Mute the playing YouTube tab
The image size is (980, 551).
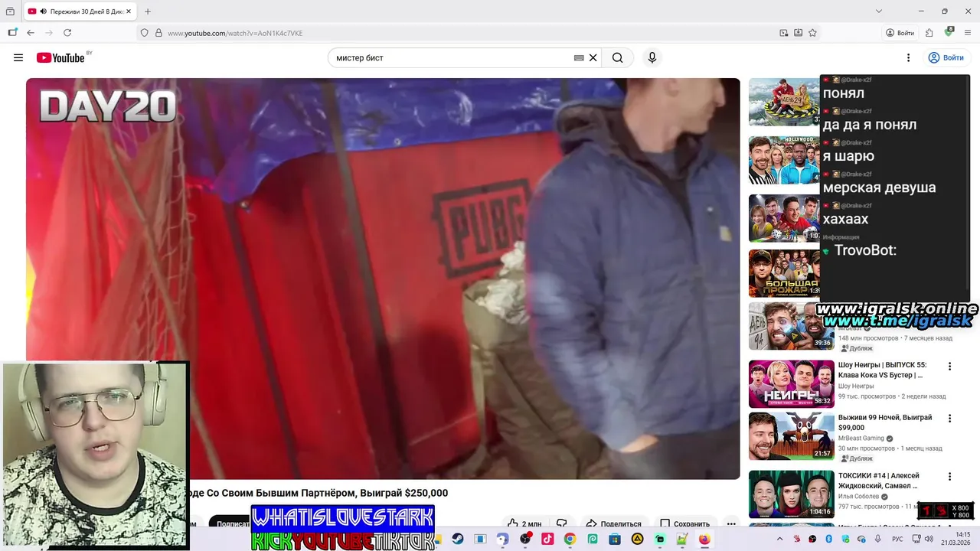43,11
